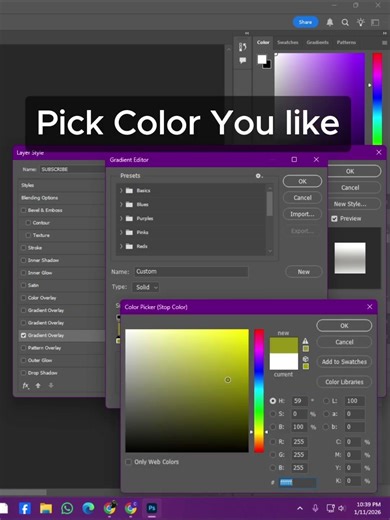390x520 pixels.
Task: Enable the Outer Glow checkbox
Action: 23,360
